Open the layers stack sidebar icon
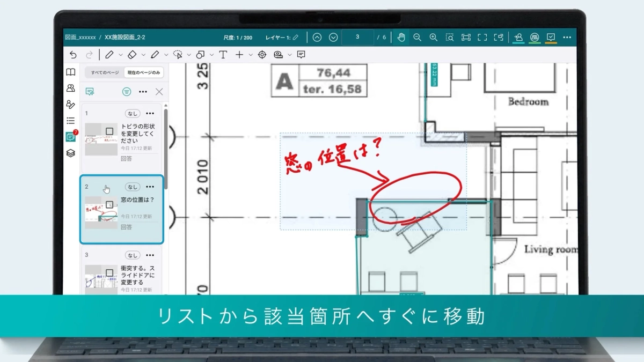Viewport: 644px width, 362px height. (x=70, y=153)
